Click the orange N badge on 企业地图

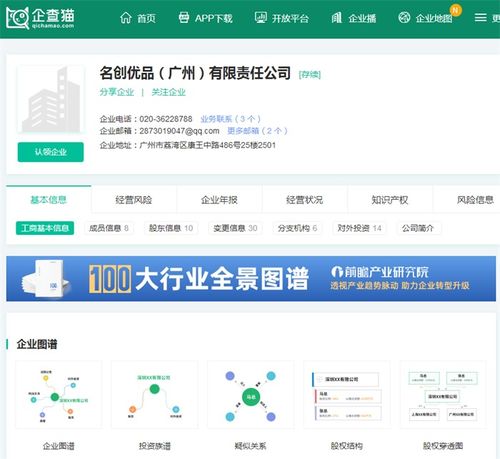(455, 10)
